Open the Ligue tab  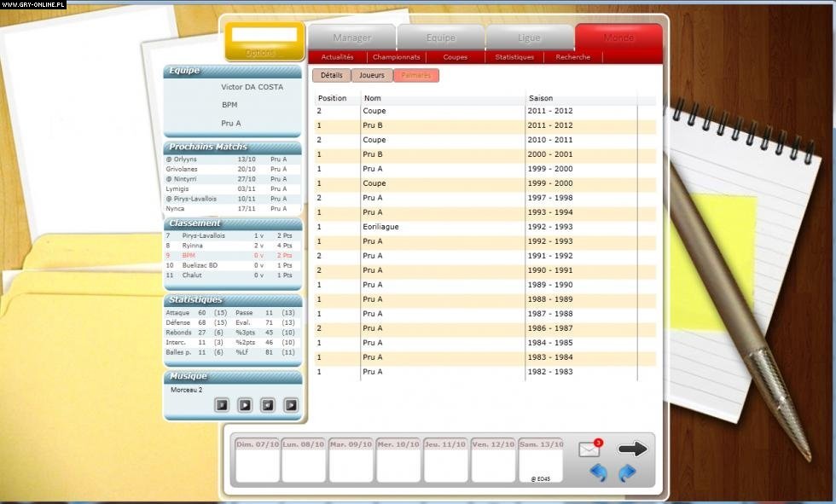pos(529,38)
